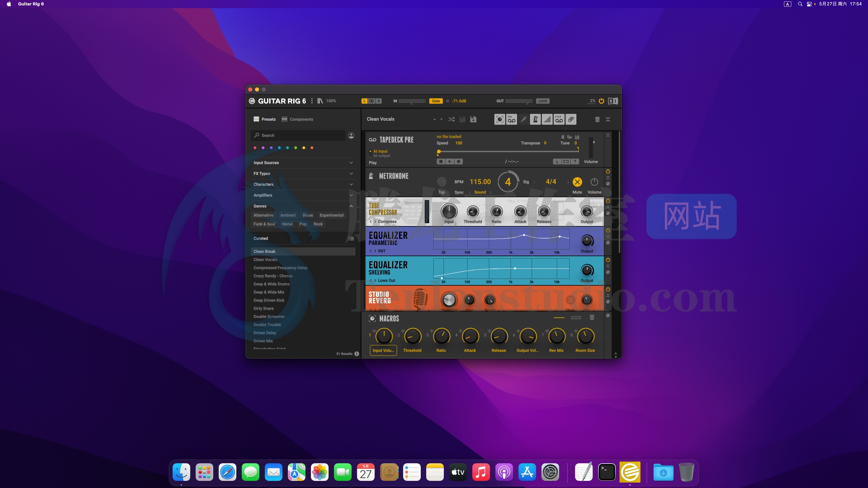868x488 pixels.
Task: Click the preset Search field
Action: 298,136
